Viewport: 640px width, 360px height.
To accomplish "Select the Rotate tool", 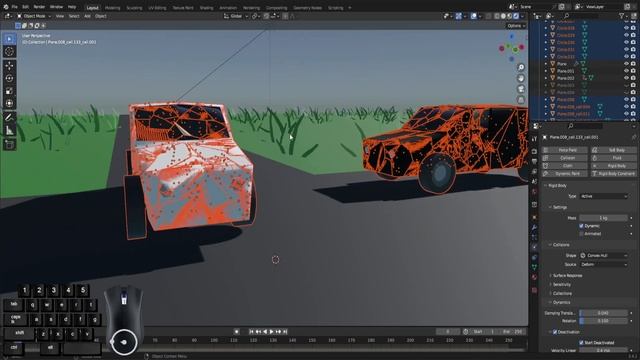I will tap(9, 78).
